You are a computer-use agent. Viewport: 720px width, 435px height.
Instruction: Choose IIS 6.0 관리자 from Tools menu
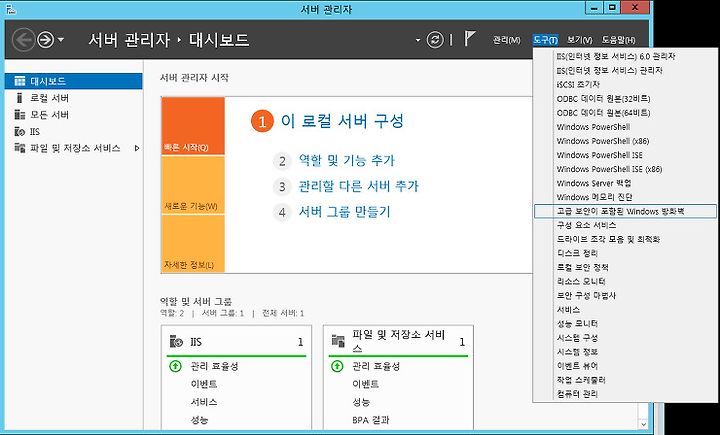[x=625, y=56]
